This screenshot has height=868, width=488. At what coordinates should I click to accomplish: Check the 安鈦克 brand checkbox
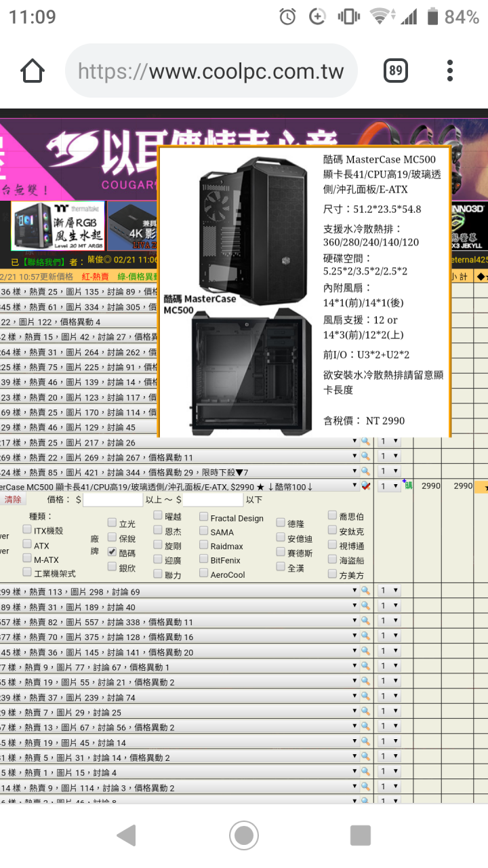[333, 530]
